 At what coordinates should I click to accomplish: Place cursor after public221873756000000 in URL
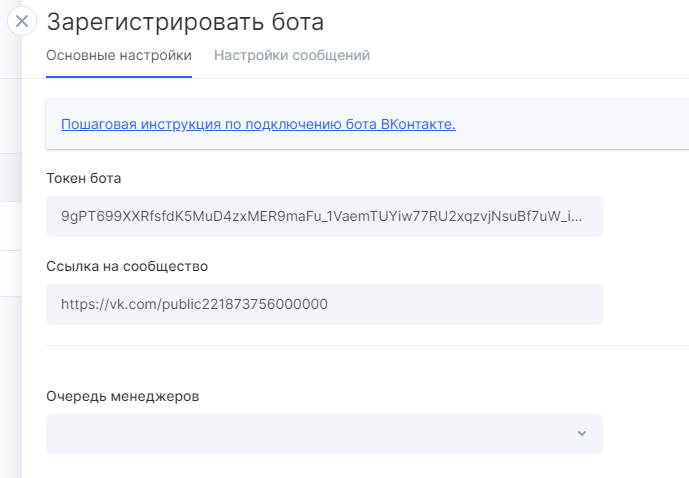[329, 304]
